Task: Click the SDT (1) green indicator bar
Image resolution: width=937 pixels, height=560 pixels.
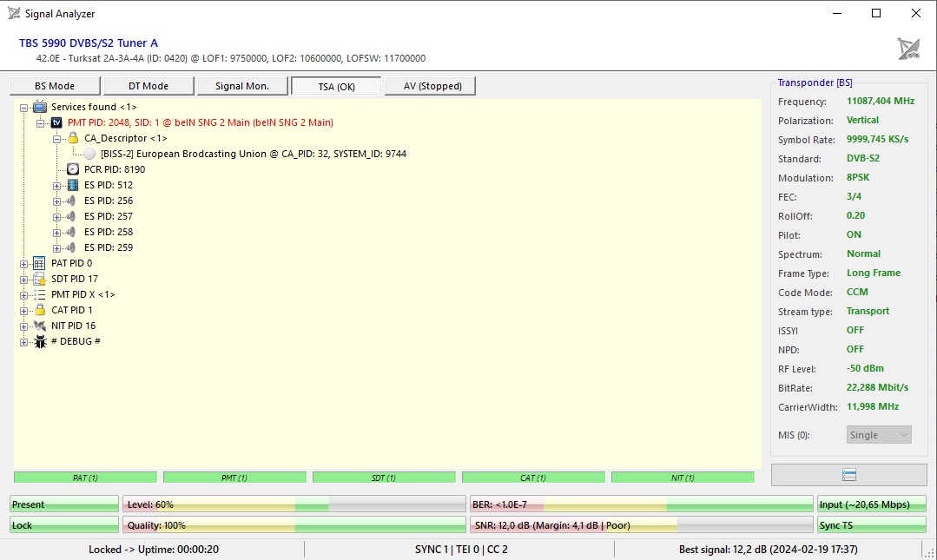Action: coord(384,478)
